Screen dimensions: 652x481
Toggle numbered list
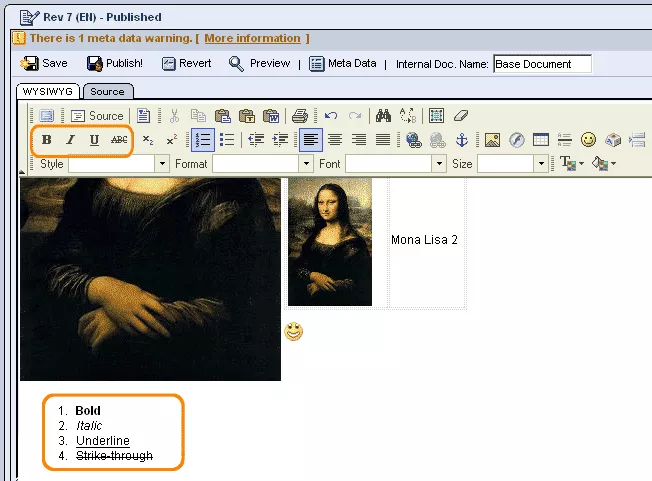point(203,140)
